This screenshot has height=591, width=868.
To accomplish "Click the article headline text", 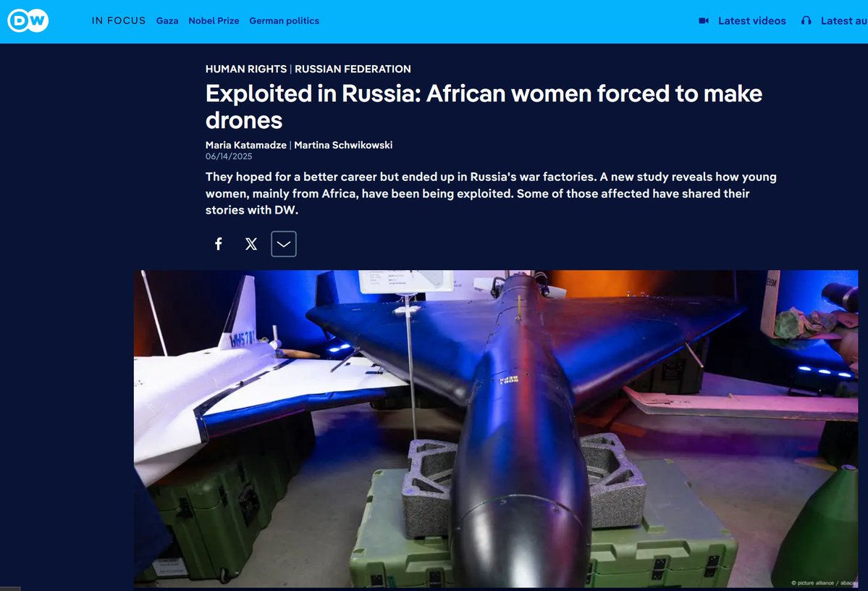I will click(x=484, y=106).
